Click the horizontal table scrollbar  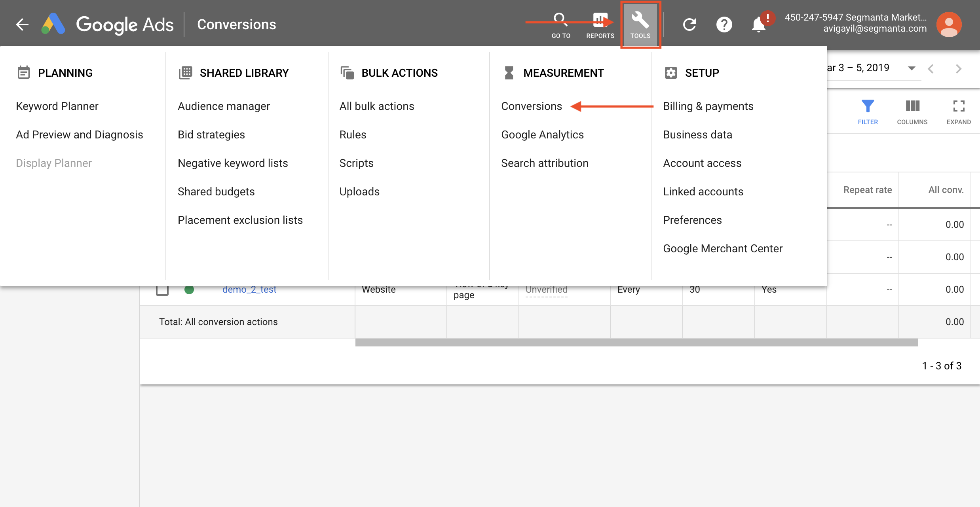pos(636,342)
